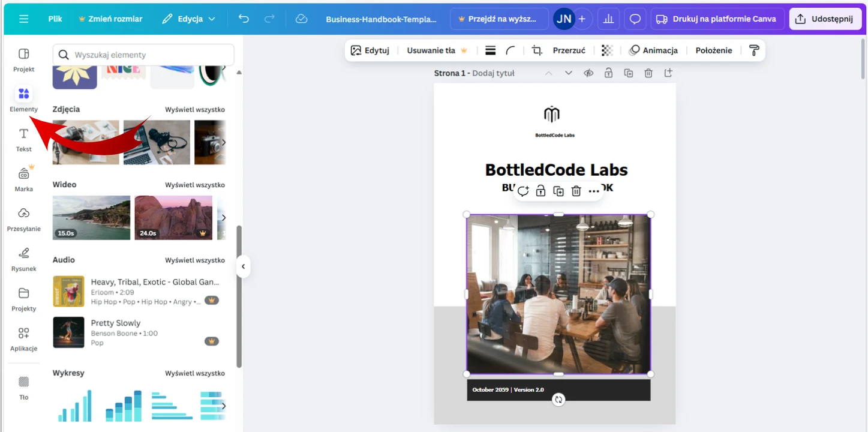Open the Elementy sidebar tab
This screenshot has width=868, height=432.
point(24,100)
